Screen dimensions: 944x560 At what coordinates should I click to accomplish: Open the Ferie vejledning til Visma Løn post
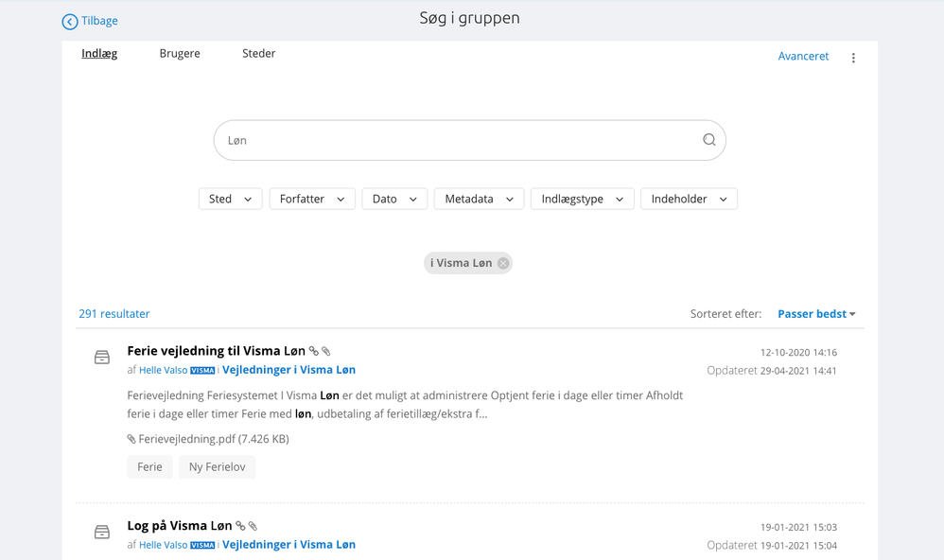pyautogui.click(x=216, y=351)
